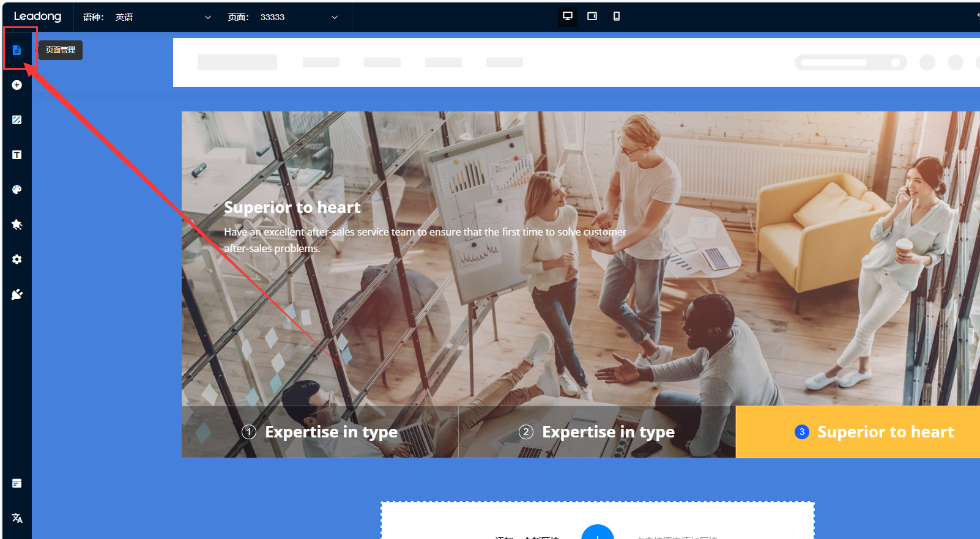980x539 pixels.
Task: Open the page management sidebar icon
Action: tap(17, 50)
